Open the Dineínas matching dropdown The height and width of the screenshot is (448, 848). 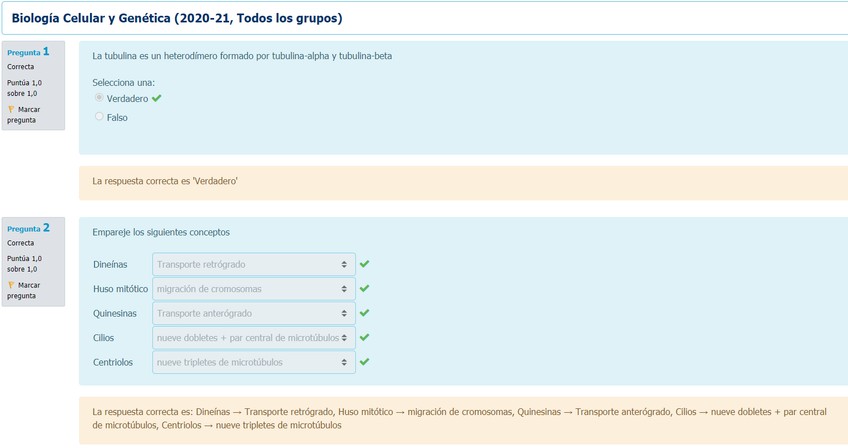[254, 265]
